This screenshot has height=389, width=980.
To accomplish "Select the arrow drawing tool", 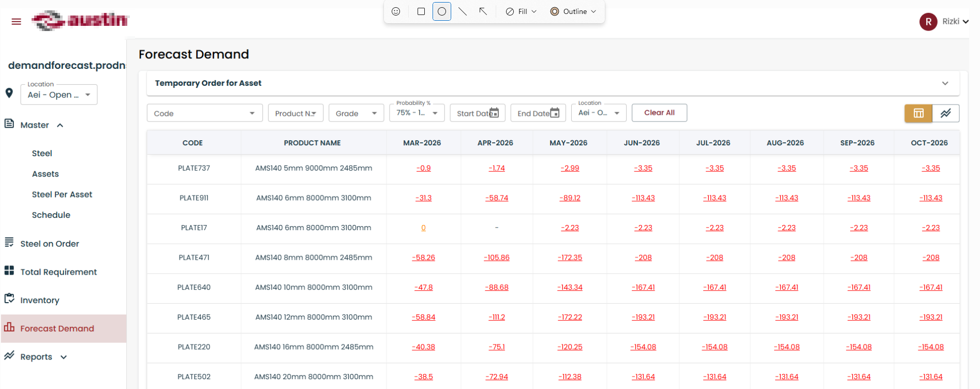I will pos(483,11).
